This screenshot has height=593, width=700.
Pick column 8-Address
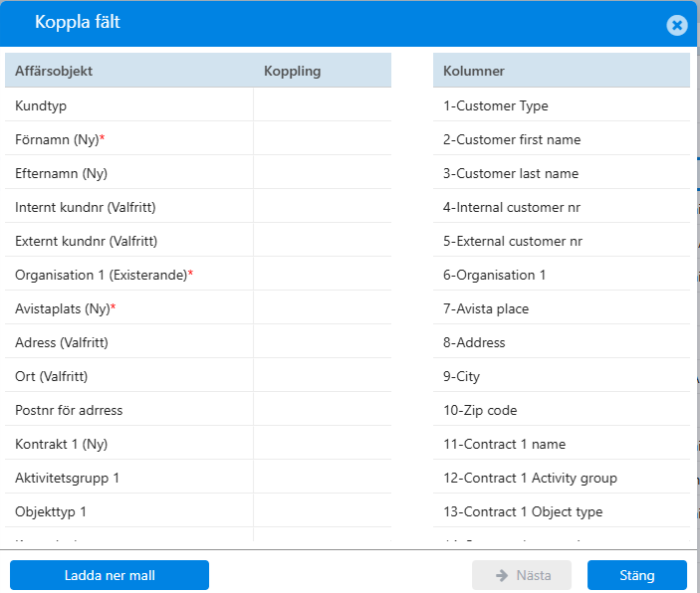pos(562,342)
